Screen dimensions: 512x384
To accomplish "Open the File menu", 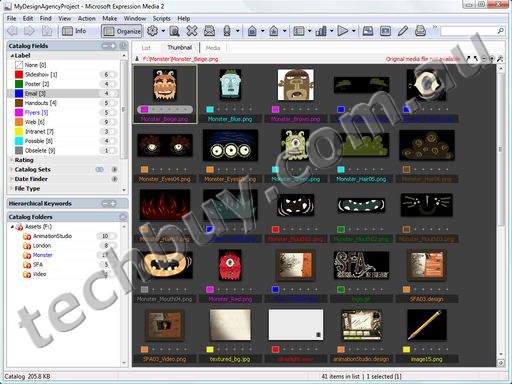I will pos(11,18).
